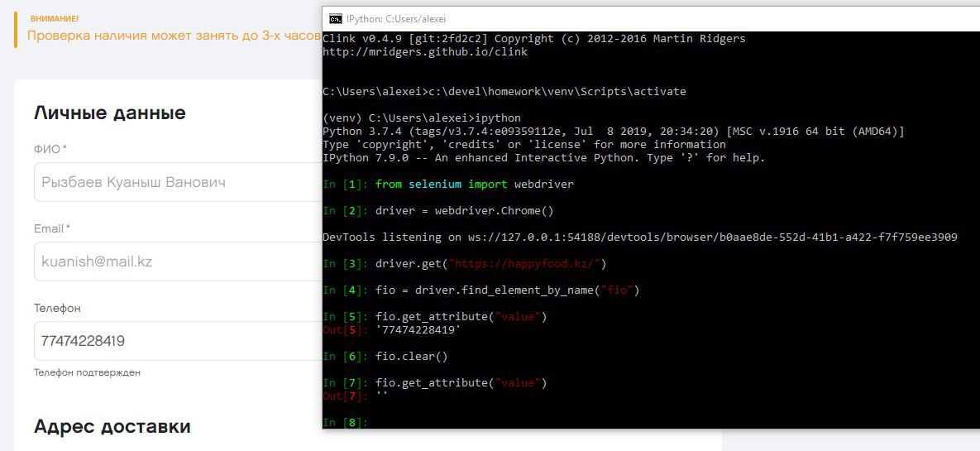The height and width of the screenshot is (451, 980).
Task: Click the find_element_by_name("fio") line
Action: (481, 290)
